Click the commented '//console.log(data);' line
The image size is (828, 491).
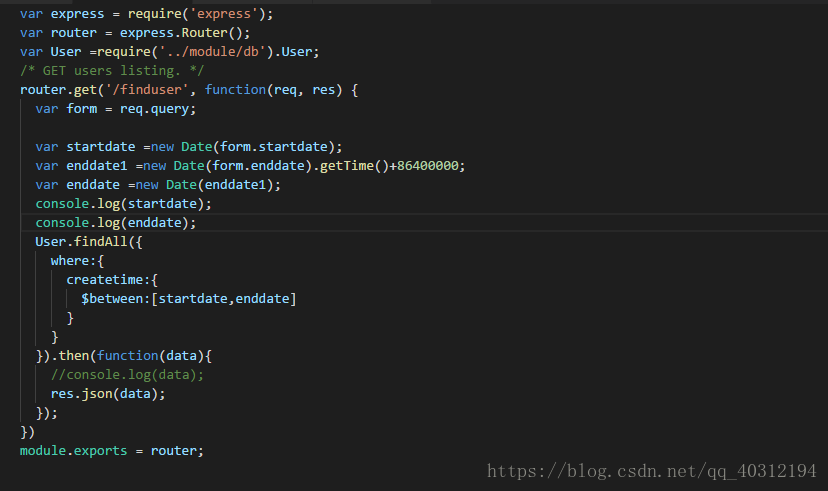tap(127, 375)
